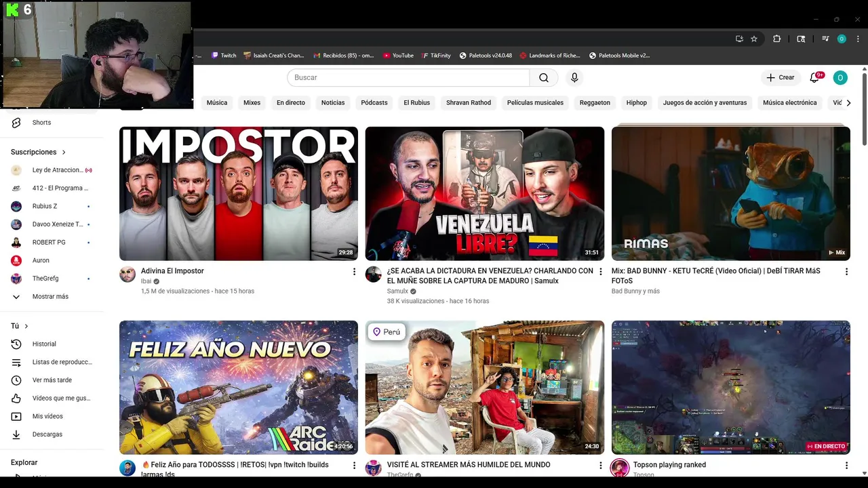Open the Paletools v24.0.48 bookmark
This screenshot has width=868, height=488.
[x=486, y=56]
